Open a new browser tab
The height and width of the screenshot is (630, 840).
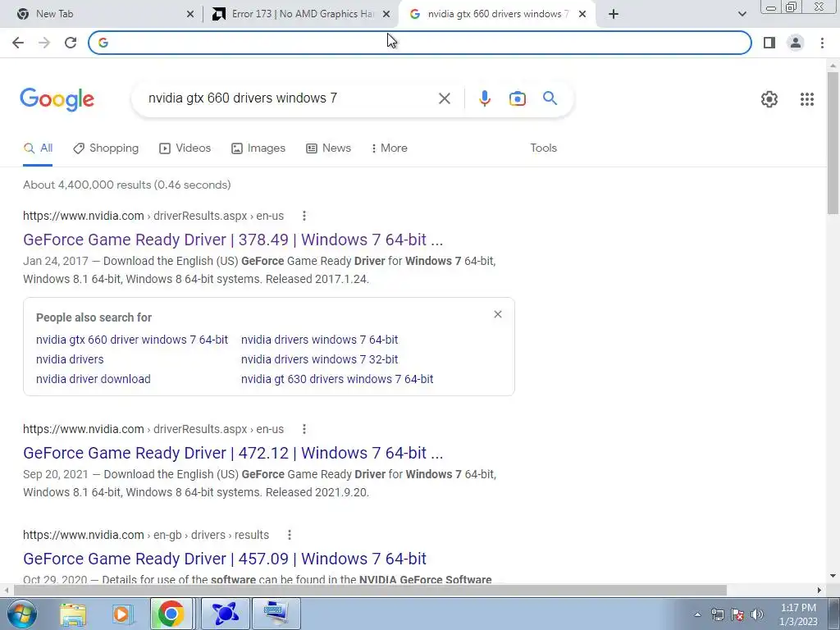(614, 15)
